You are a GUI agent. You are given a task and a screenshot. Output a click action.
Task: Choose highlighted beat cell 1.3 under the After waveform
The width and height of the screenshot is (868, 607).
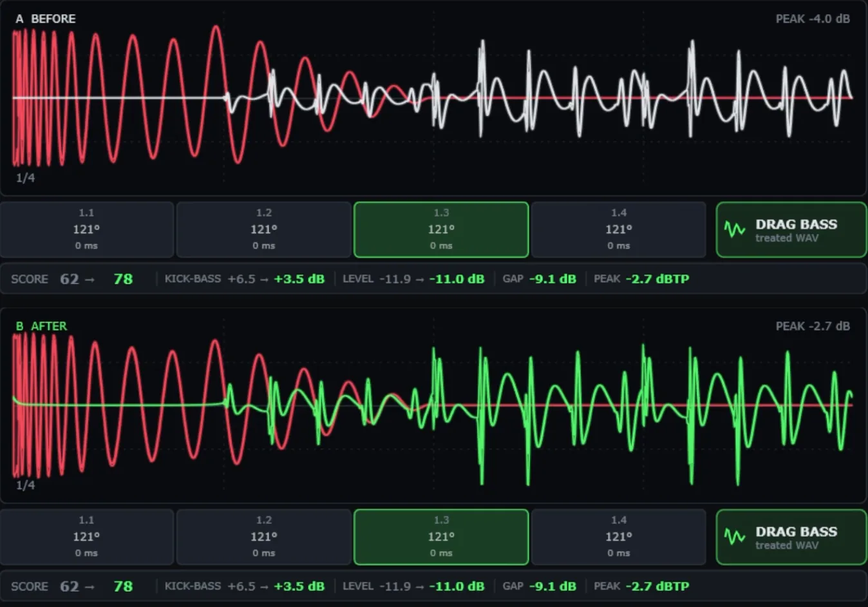click(441, 537)
